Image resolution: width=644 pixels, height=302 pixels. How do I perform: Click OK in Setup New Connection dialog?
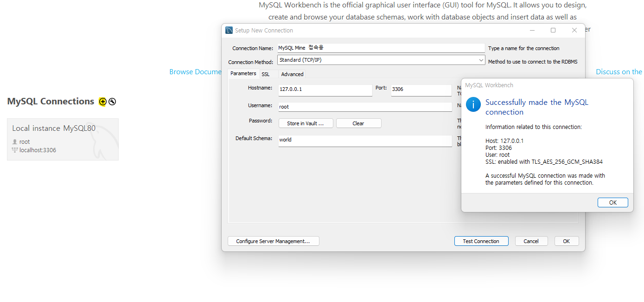click(567, 241)
